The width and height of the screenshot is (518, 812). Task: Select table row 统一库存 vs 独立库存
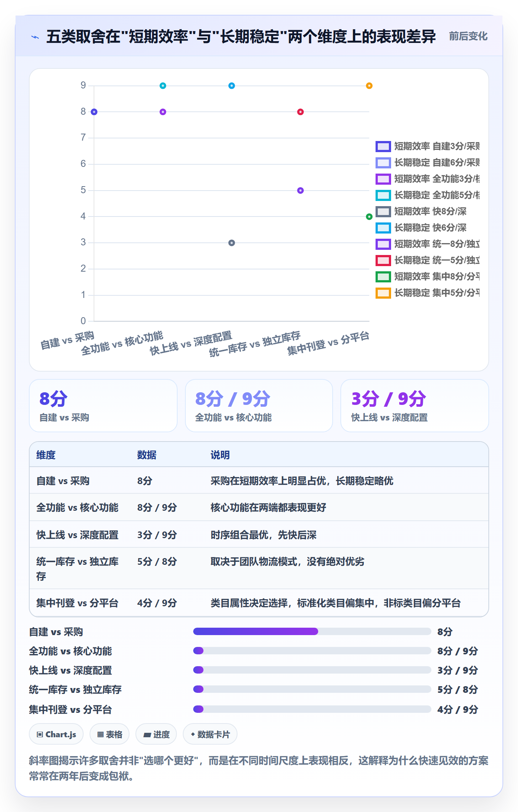(259, 568)
